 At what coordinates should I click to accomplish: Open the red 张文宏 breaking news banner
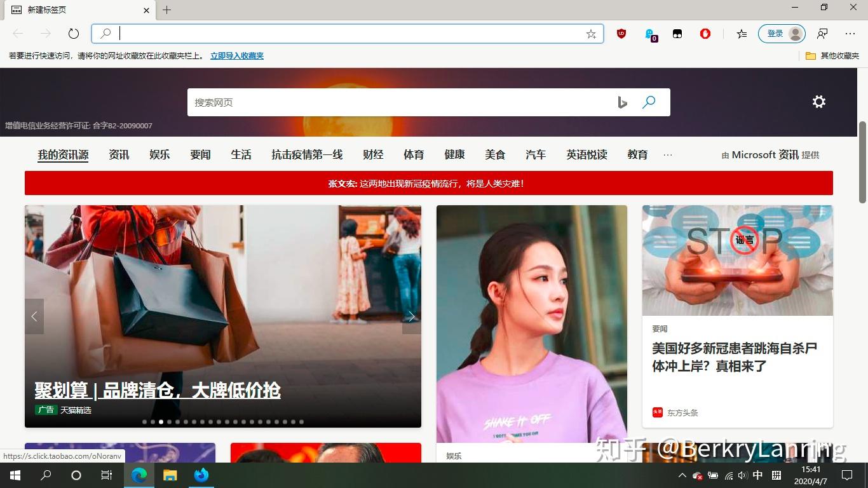(429, 183)
